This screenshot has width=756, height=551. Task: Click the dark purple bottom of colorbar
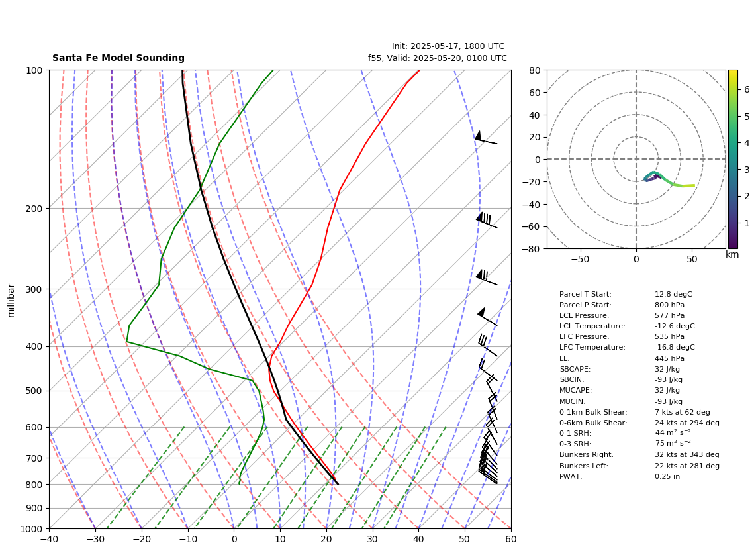click(732, 244)
